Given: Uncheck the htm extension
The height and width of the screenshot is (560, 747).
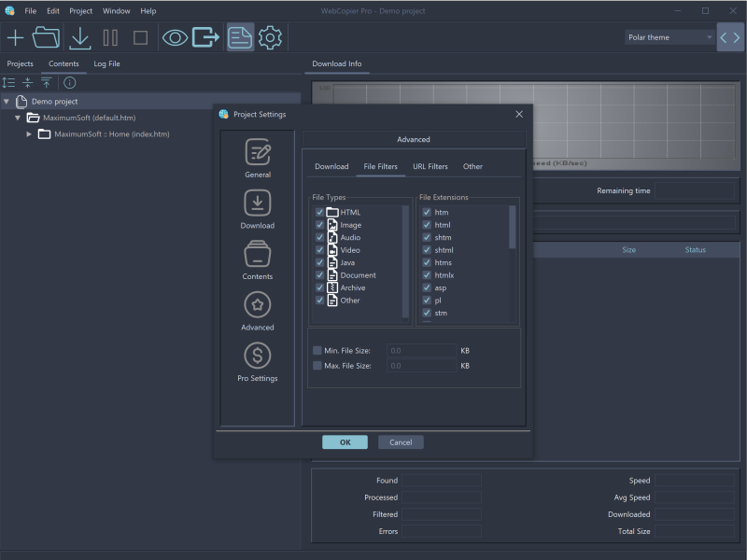Looking at the screenshot, I should point(427,213).
